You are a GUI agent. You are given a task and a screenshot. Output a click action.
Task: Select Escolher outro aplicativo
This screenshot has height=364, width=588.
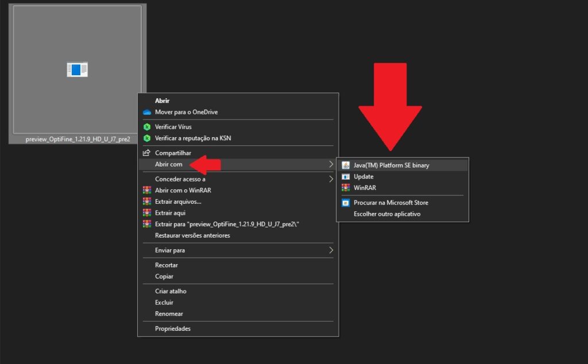(387, 214)
